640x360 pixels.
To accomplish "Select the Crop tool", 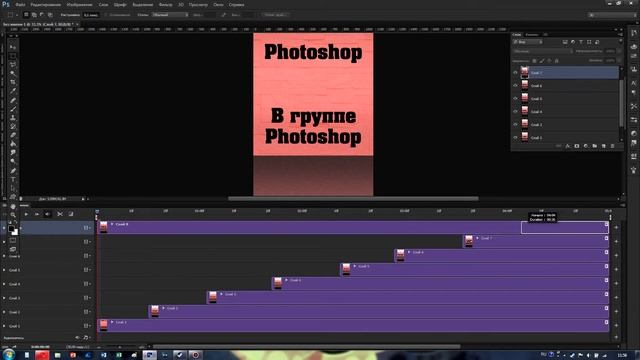I will coord(13,82).
